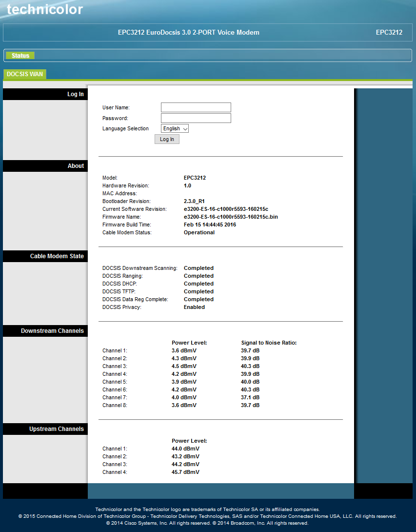The height and width of the screenshot is (532, 416).
Task: Click the Technicolor trademarks footer line
Action: coord(207,509)
